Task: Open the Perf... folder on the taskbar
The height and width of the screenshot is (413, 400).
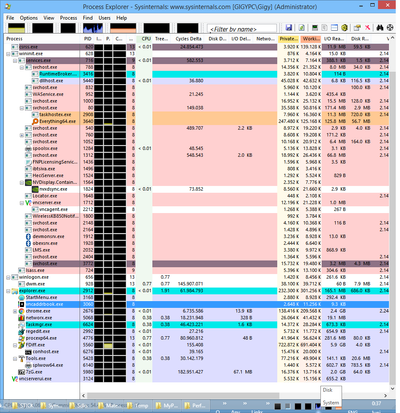Action: point(196,405)
